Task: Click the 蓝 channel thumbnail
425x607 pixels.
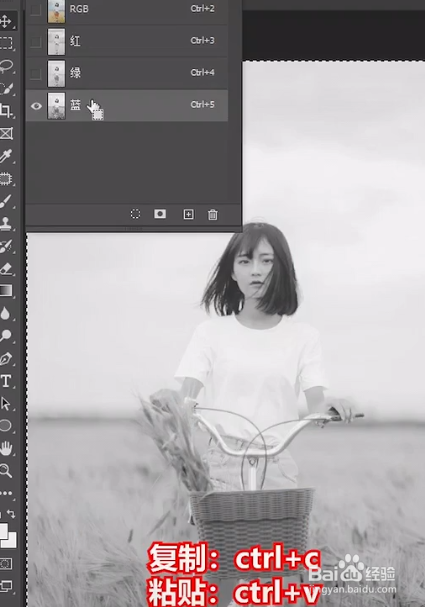Action: click(56, 106)
